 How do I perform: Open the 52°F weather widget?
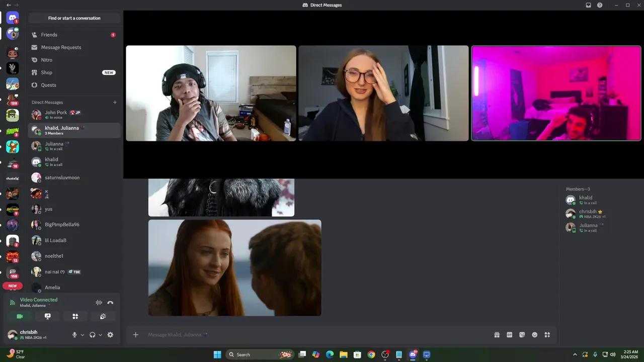point(16,354)
